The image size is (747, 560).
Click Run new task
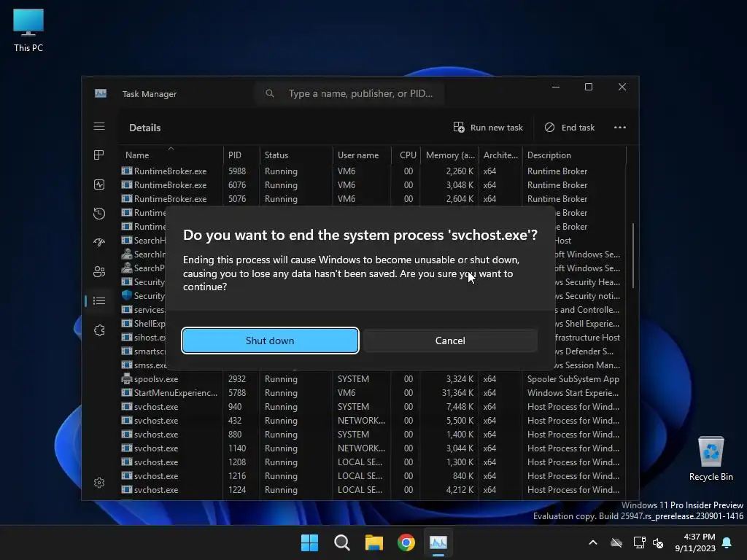point(488,127)
